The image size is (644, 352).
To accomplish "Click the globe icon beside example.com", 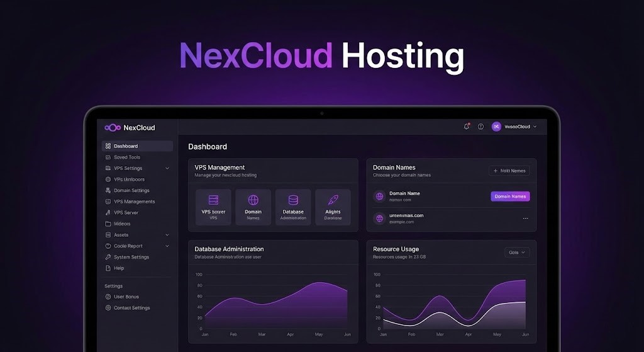I will [379, 219].
